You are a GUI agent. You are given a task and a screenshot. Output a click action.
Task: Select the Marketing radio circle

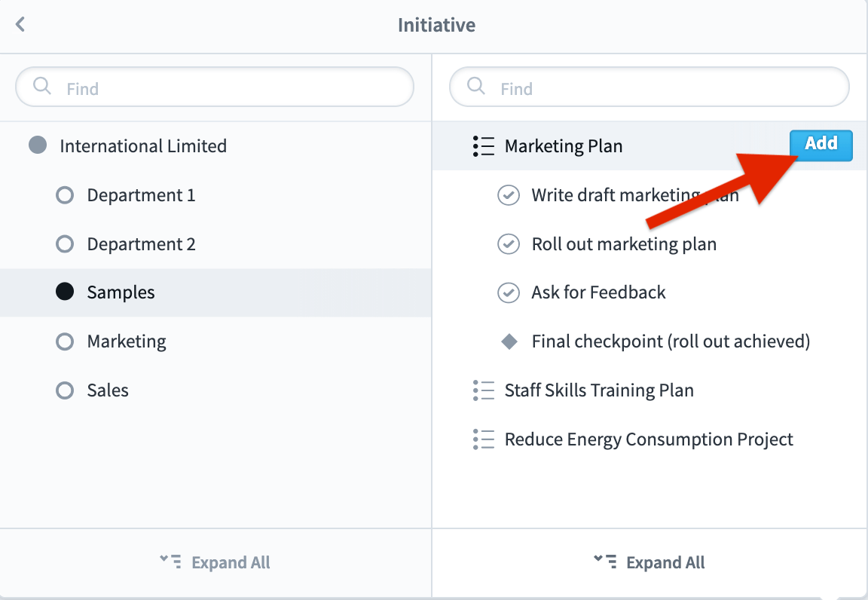coord(65,341)
